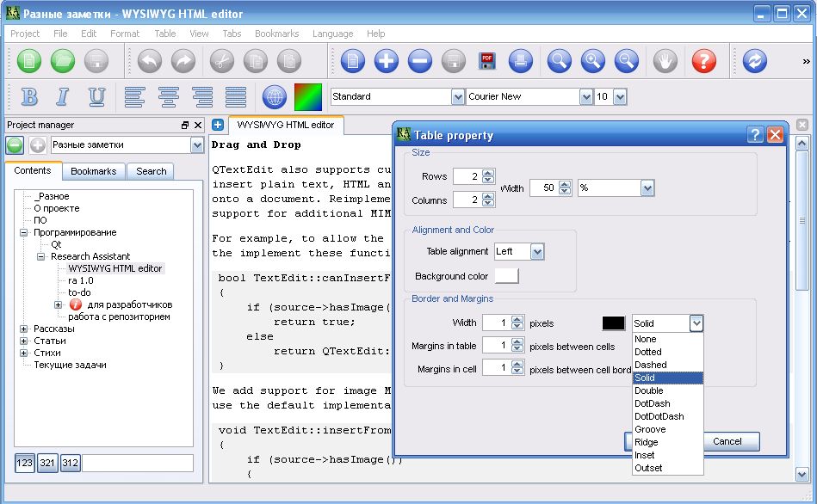The width and height of the screenshot is (817, 504).
Task: Open the Language menu
Action: [332, 34]
